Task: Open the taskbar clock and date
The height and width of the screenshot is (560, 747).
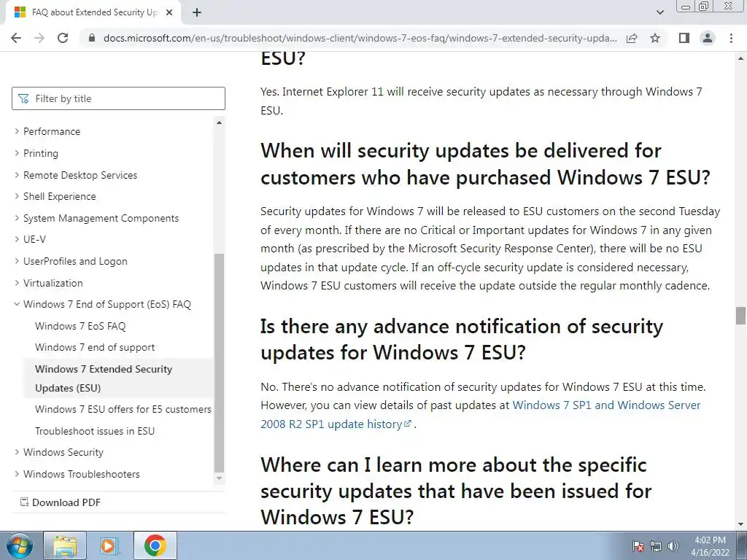Action: pos(710,546)
